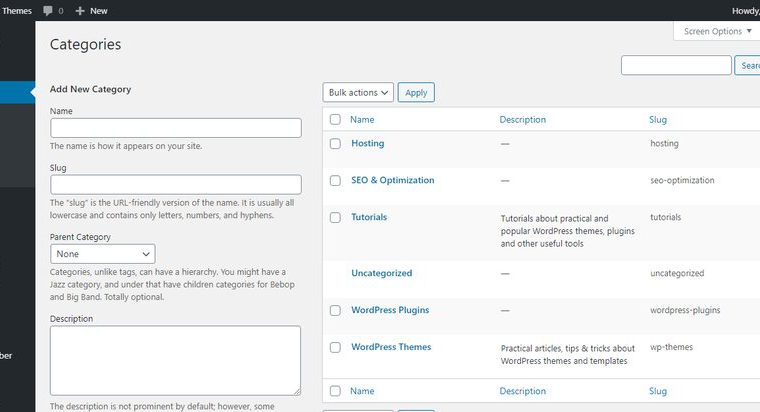
Task: Open the Screen Options panel
Action: 717,31
